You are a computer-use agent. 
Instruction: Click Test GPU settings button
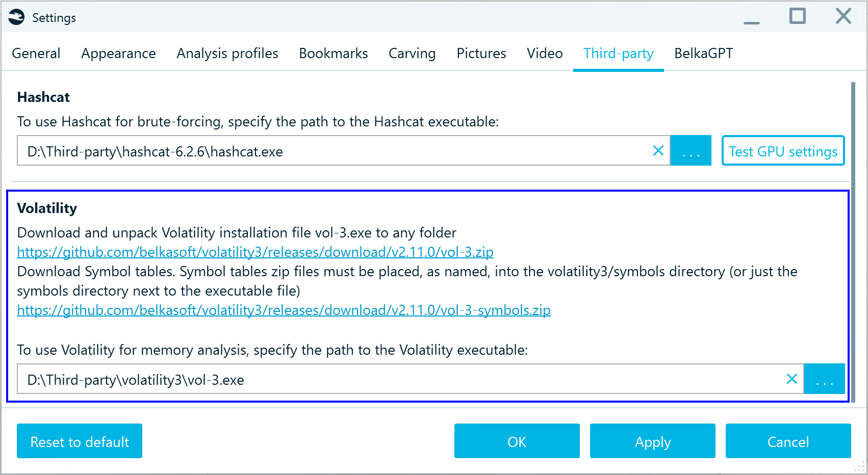coord(783,150)
